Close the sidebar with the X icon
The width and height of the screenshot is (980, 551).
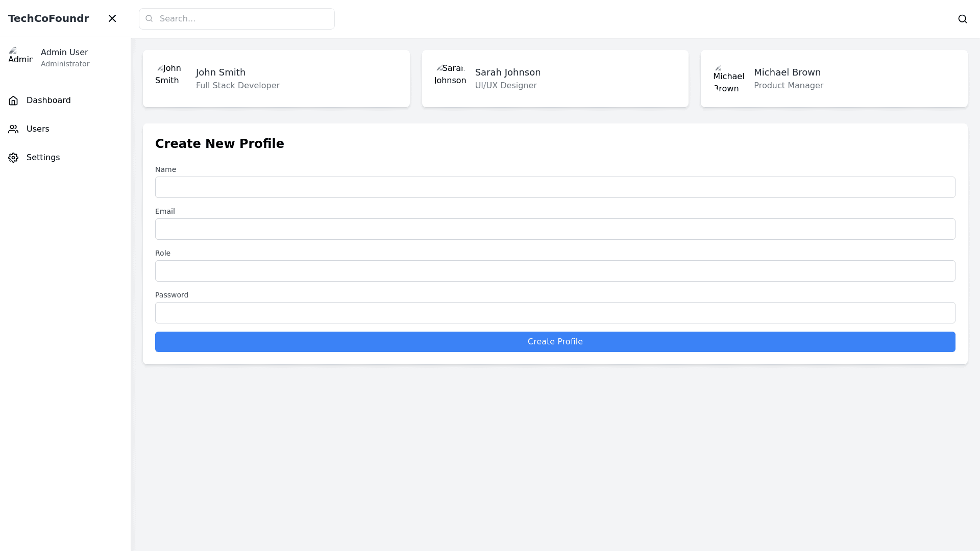[112, 18]
